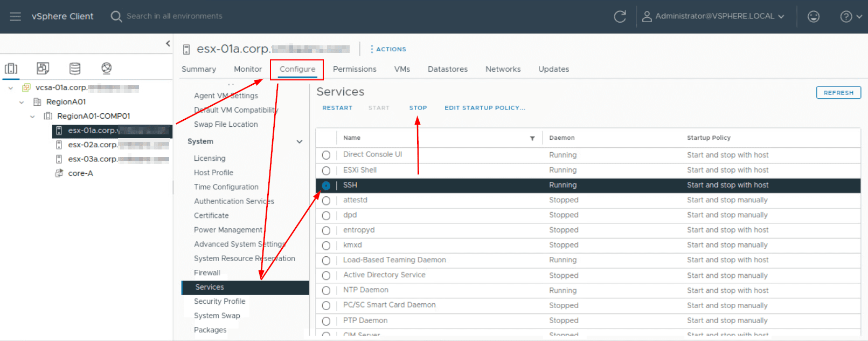Open Certificate settings
Image resolution: width=868 pixels, height=341 pixels.
[x=211, y=216]
